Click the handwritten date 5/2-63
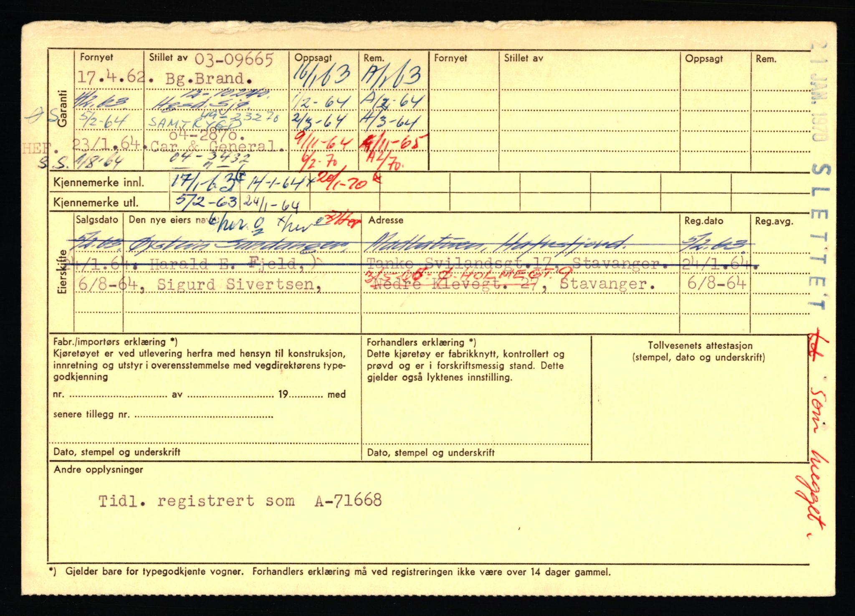 coord(206,202)
